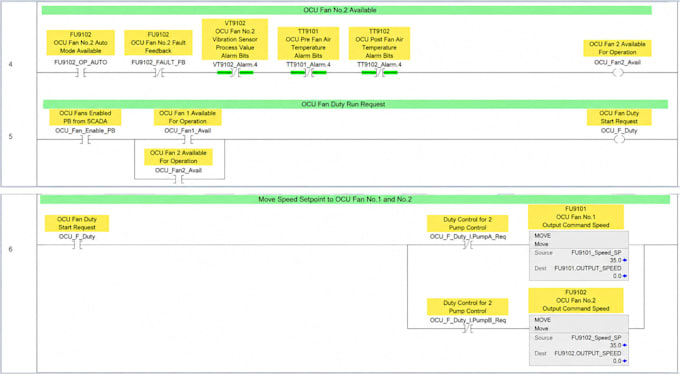Screen dimensions: 680x374
Task: Click the FU9101_Speed_SP source operand
Action: pyautogui.click(x=596, y=253)
